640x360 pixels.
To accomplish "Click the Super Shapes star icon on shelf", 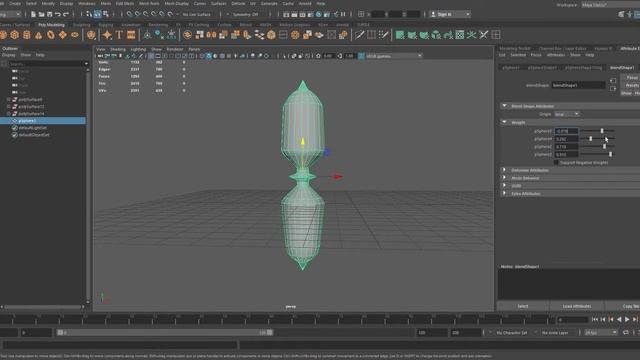I will coord(107,35).
